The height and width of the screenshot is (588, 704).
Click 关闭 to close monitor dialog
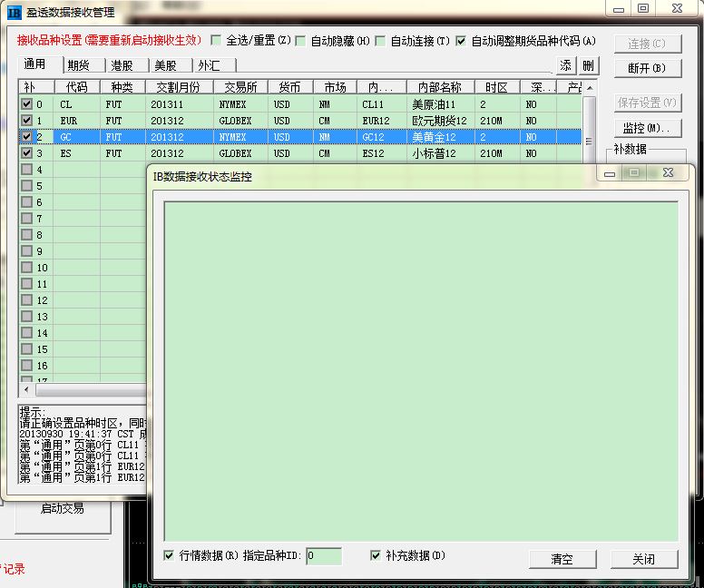point(643,559)
